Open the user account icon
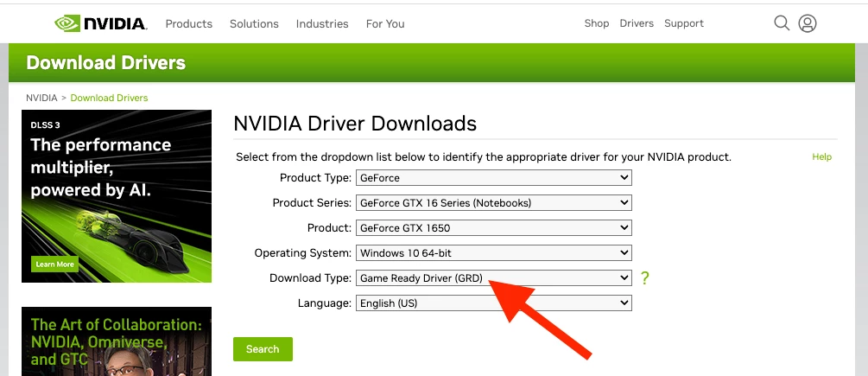868x376 pixels. click(807, 23)
